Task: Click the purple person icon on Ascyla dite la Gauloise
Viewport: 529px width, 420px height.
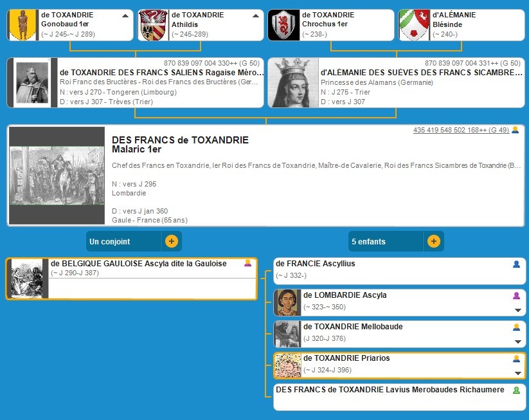Action: coord(247,263)
